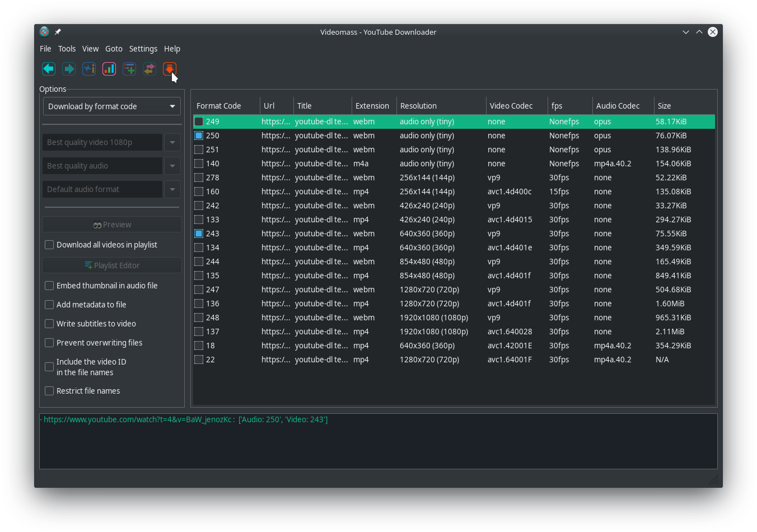Click the 'Title' column header
Image resolution: width=757 pixels, height=532 pixels.
tap(322, 106)
